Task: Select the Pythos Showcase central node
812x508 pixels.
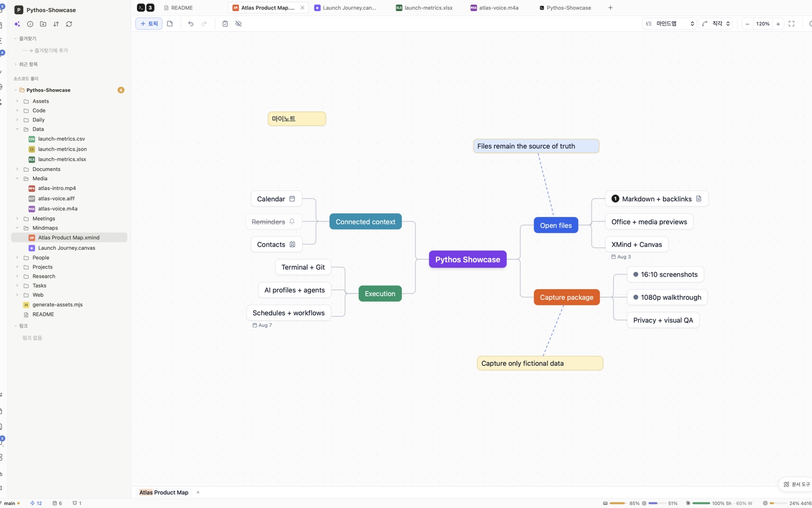Action: [x=467, y=260]
